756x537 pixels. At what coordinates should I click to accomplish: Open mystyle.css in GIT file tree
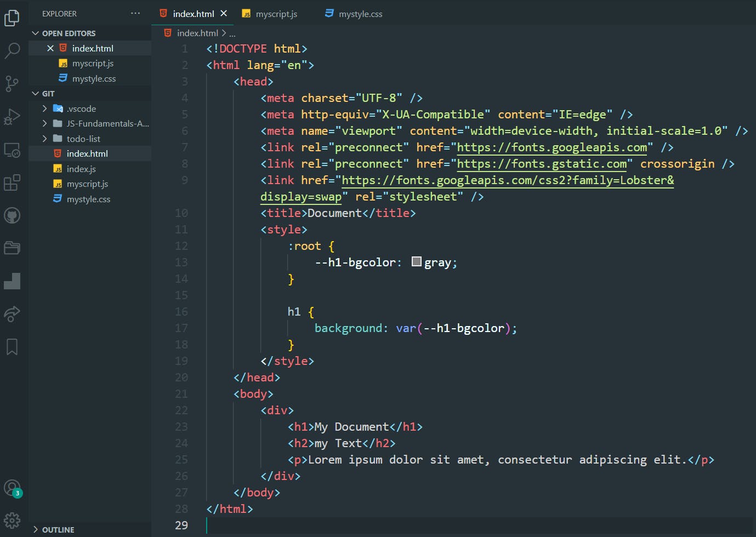(90, 199)
